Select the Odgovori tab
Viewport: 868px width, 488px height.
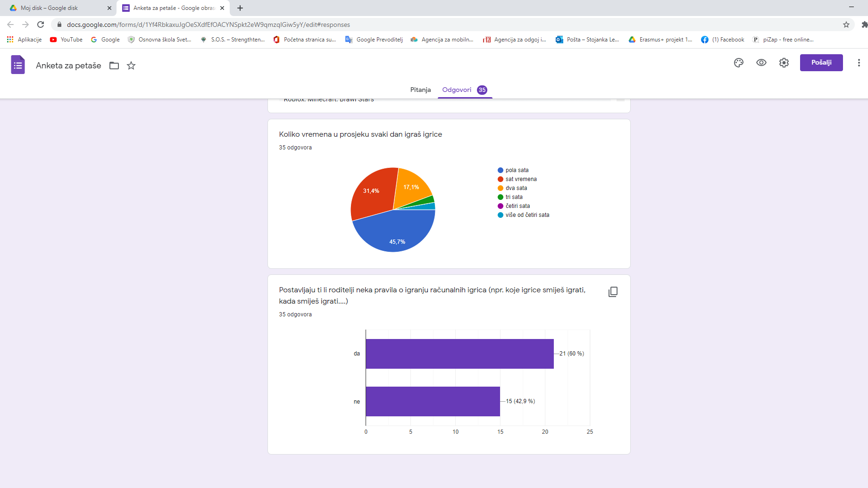coord(457,90)
